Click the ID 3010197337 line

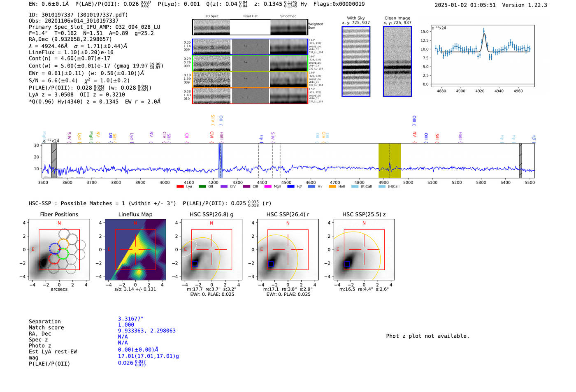[78, 15]
